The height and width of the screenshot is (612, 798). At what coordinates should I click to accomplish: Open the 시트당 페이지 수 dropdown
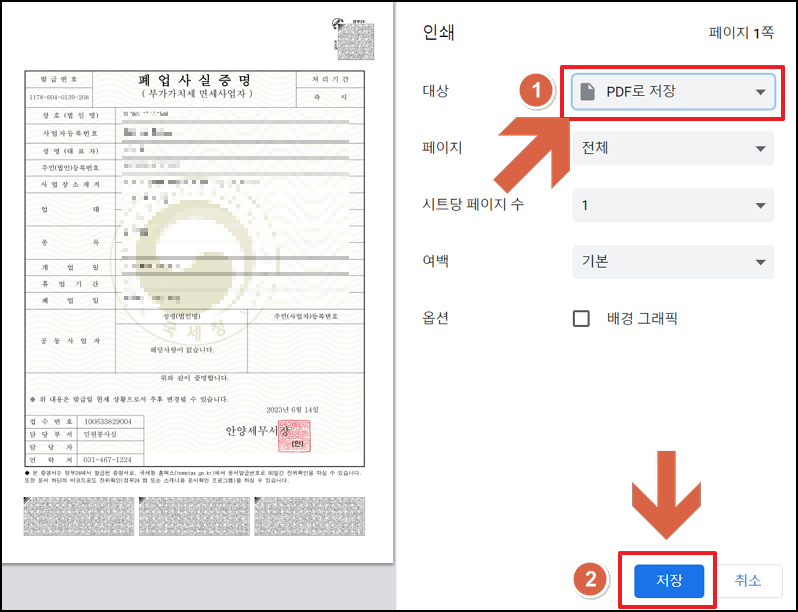673,205
